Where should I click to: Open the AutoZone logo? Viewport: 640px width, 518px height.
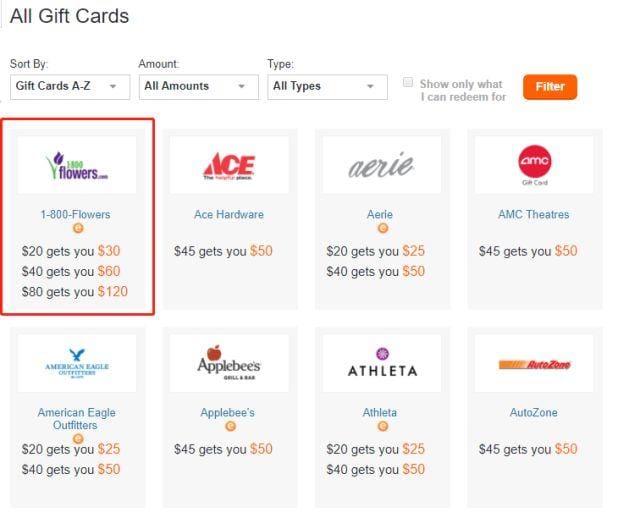click(534, 364)
